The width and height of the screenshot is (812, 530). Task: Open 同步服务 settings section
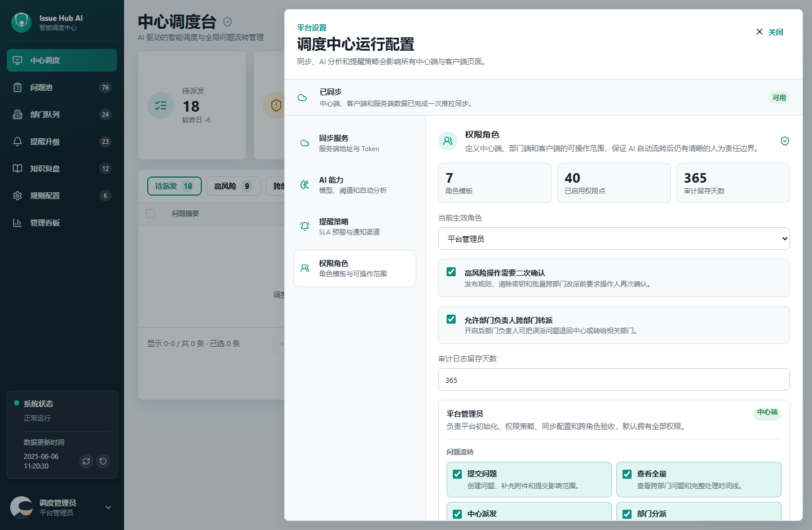(x=355, y=143)
